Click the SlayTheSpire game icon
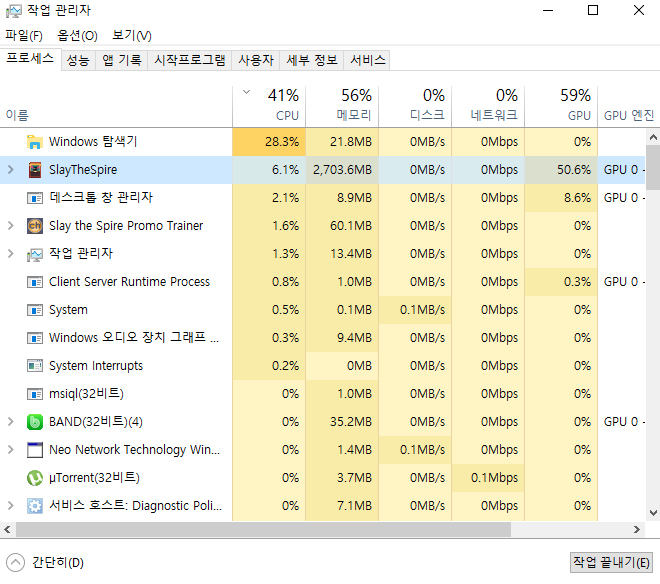This screenshot has width=660, height=584. click(35, 170)
